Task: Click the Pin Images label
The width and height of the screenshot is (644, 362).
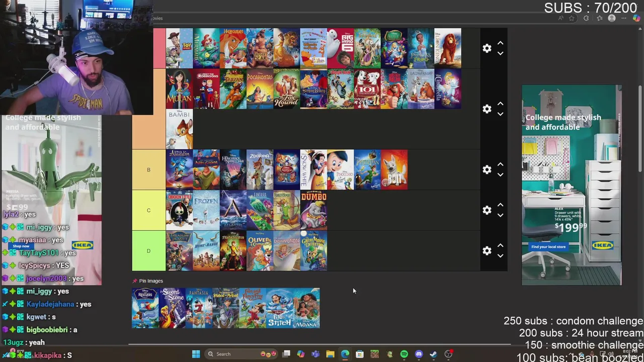Action: 151,281
